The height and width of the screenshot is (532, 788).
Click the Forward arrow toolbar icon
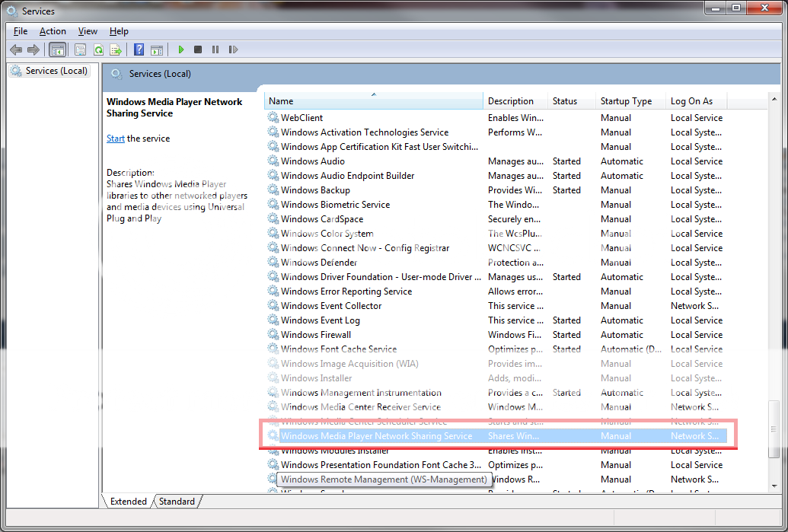(x=33, y=49)
